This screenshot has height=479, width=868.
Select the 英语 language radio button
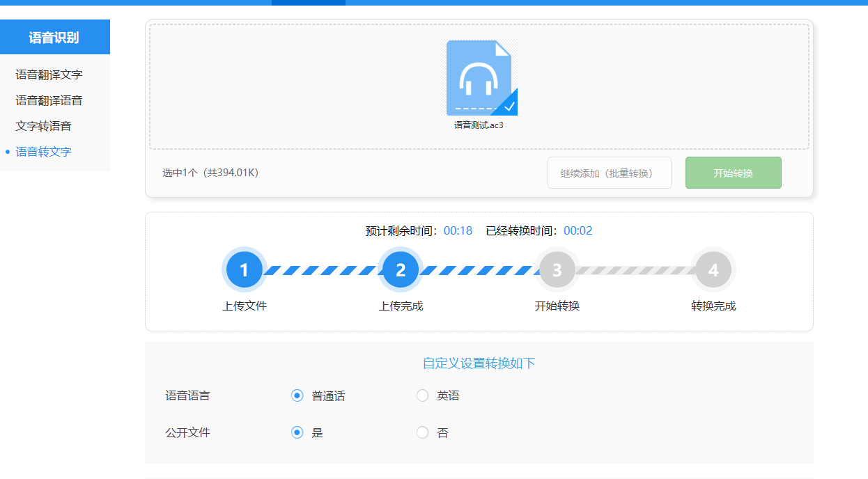[x=422, y=395]
